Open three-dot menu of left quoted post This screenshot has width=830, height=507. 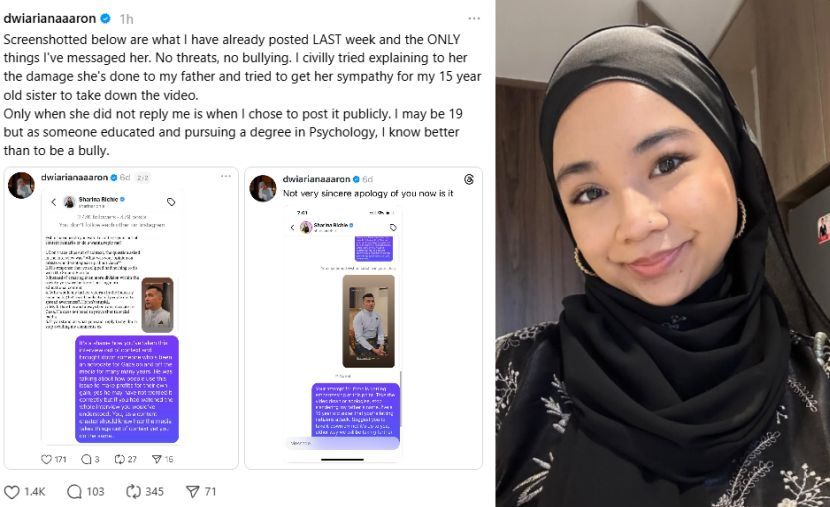[x=226, y=177]
